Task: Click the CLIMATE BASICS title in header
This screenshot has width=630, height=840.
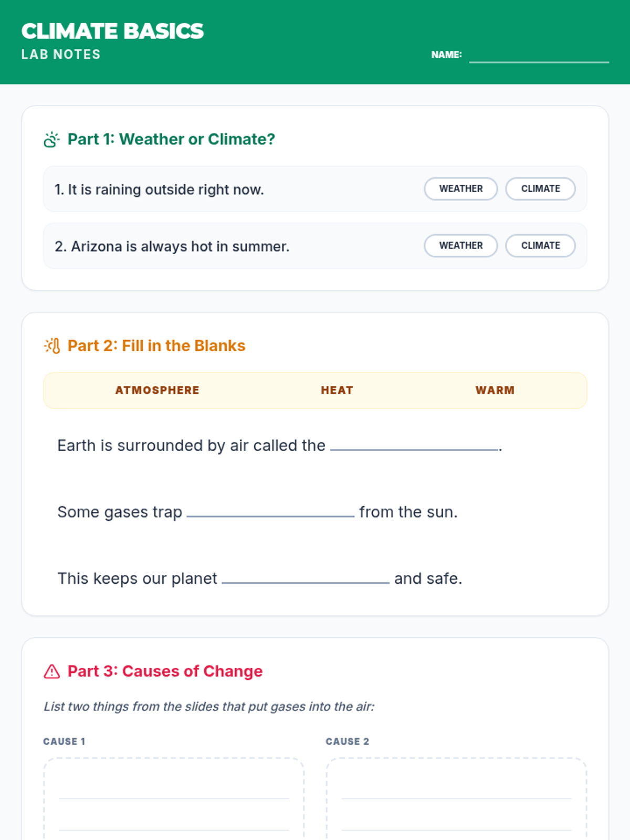Action: click(x=112, y=31)
